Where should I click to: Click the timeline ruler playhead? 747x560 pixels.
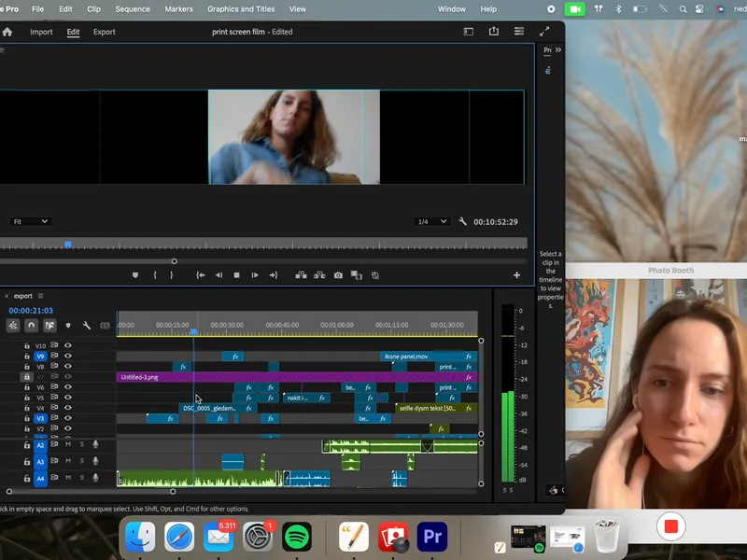click(193, 331)
